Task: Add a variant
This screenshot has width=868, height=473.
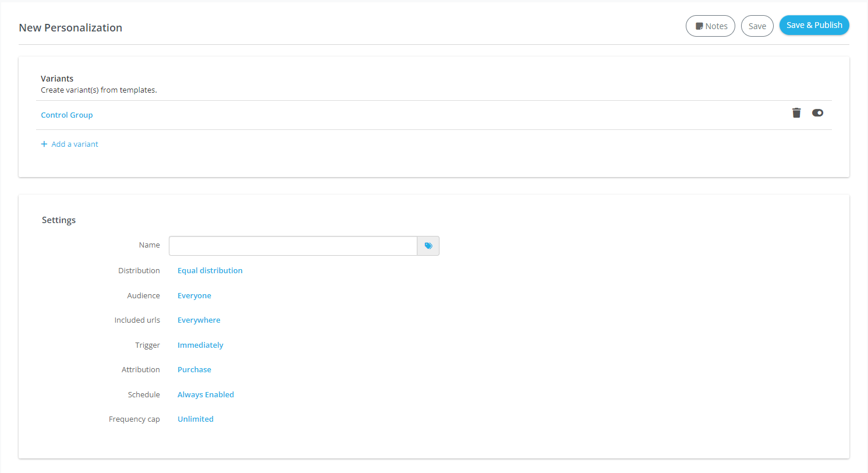Action: pos(69,144)
